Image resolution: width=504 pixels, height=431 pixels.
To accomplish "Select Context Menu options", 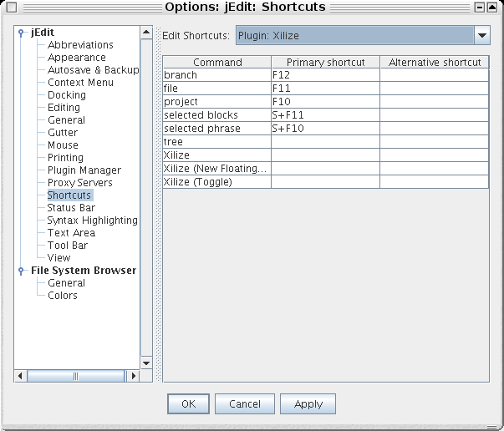I will click(x=80, y=82).
